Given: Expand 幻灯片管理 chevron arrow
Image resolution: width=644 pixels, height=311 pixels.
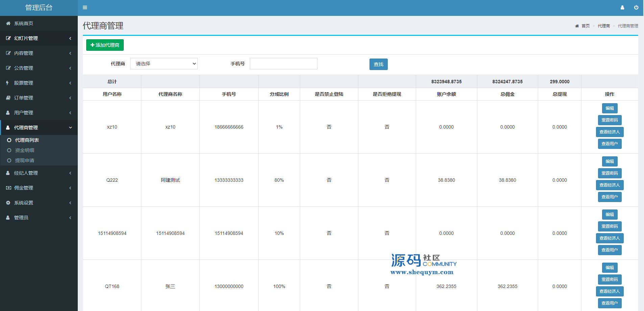Looking at the screenshot, I should click(70, 38).
